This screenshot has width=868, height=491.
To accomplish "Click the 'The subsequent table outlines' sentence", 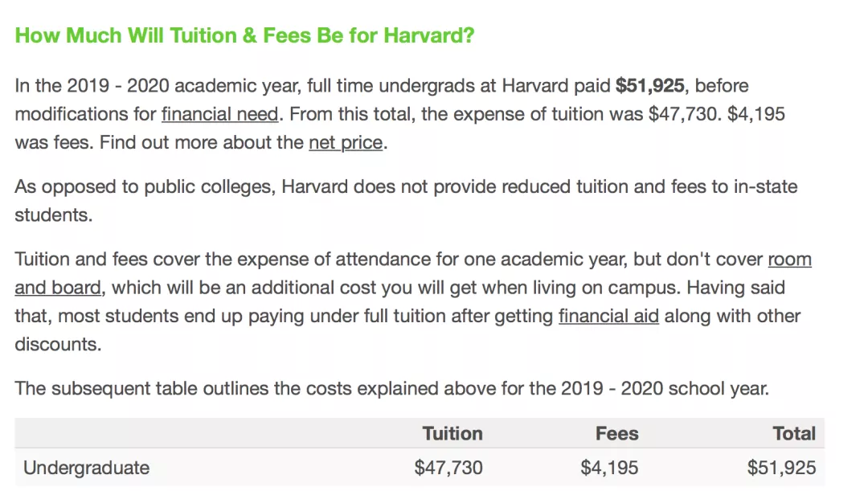I will [391, 389].
